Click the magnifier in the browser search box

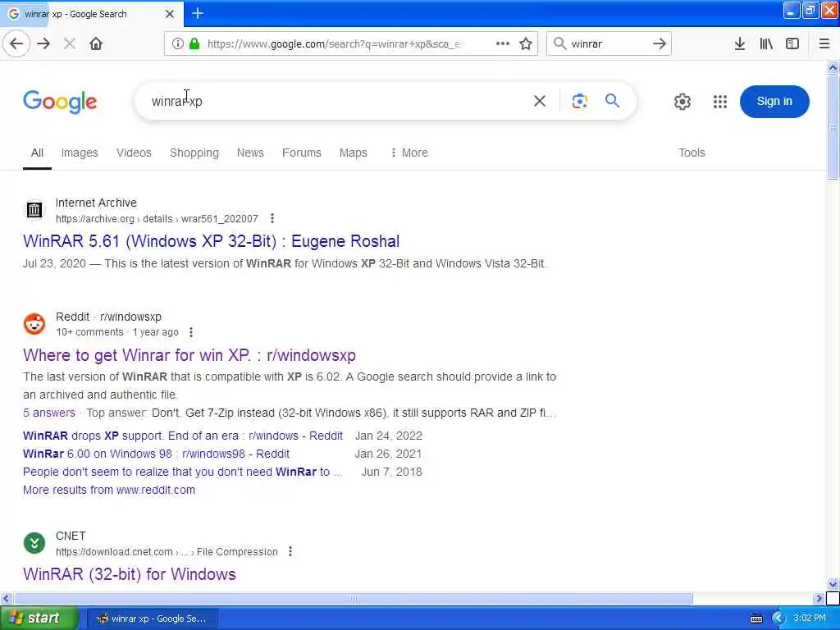(559, 44)
